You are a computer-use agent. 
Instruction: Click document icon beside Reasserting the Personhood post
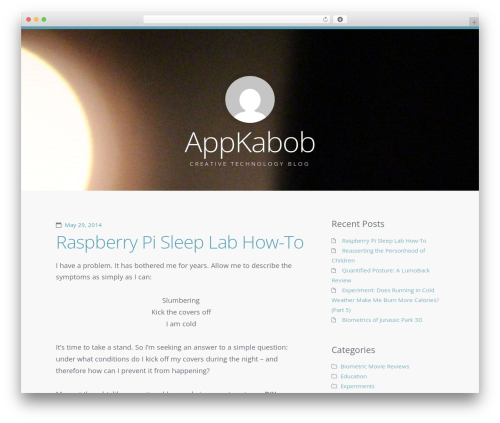pos(334,251)
